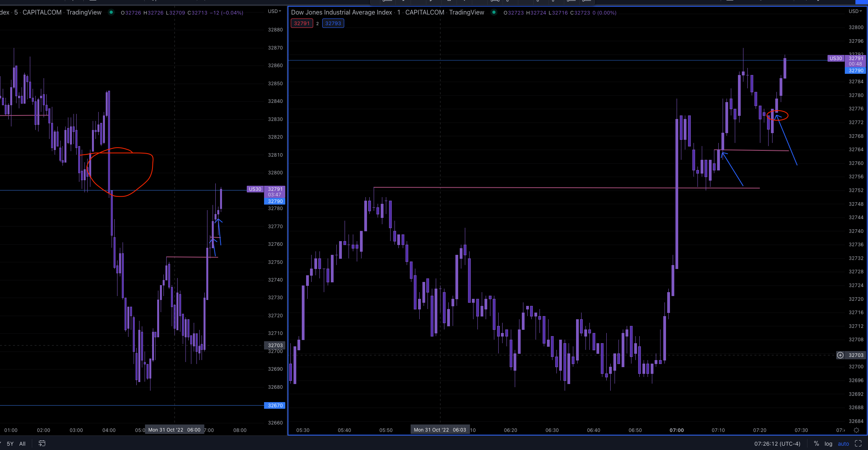Toggle percentage scale with the % control
The height and width of the screenshot is (450, 868).
pos(817,444)
